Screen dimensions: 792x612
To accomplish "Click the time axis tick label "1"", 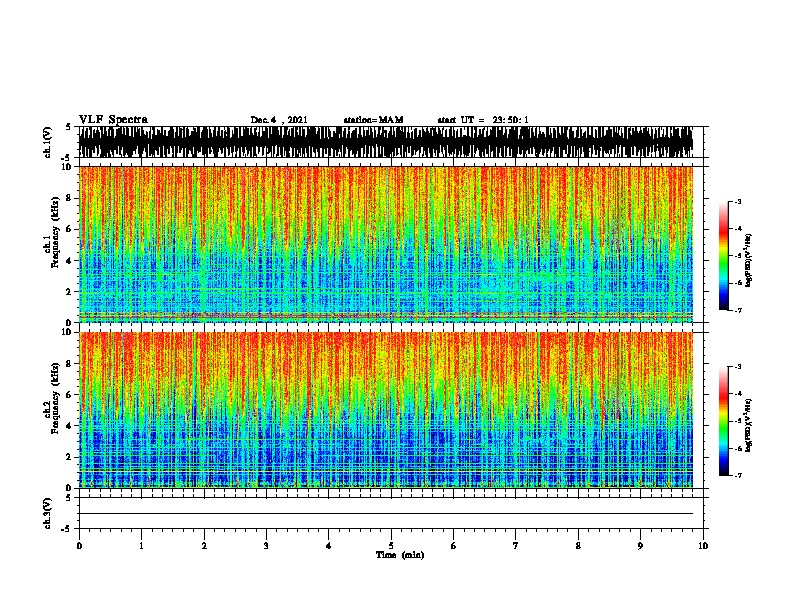I will (x=141, y=546).
